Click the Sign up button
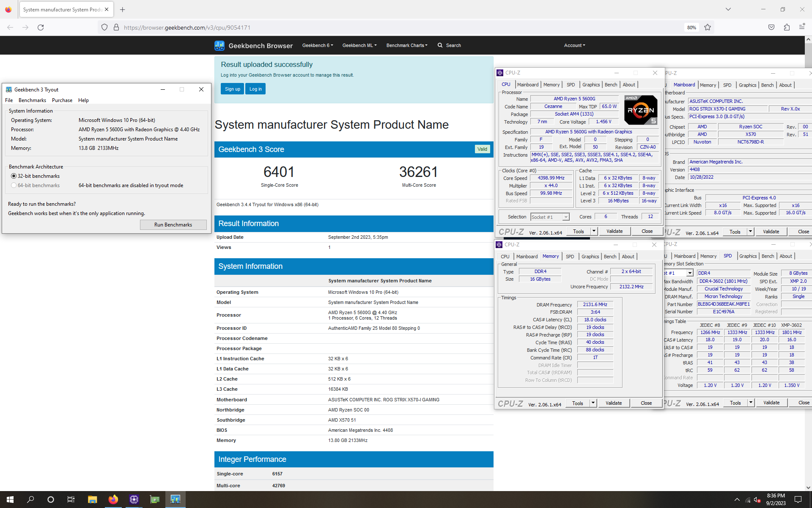The image size is (812, 508). [232, 89]
